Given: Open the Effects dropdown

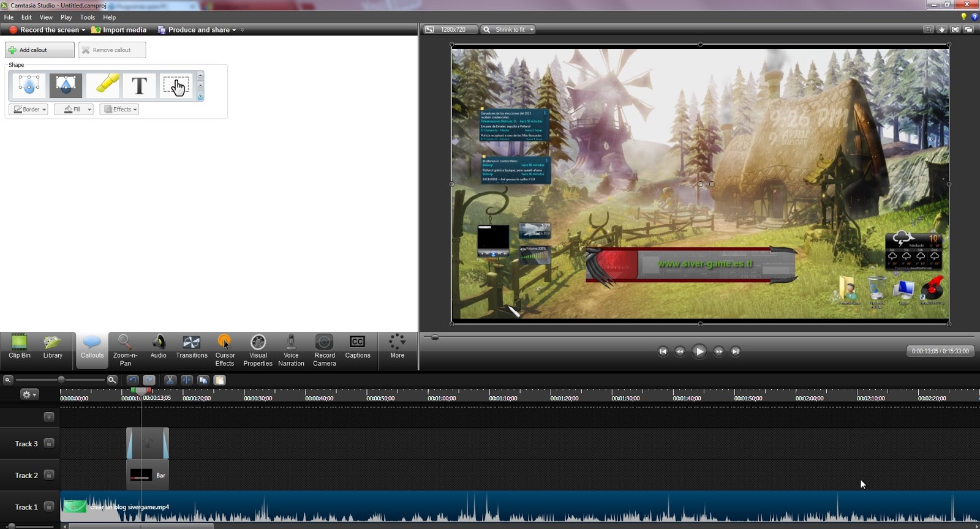Looking at the screenshot, I should (119, 109).
